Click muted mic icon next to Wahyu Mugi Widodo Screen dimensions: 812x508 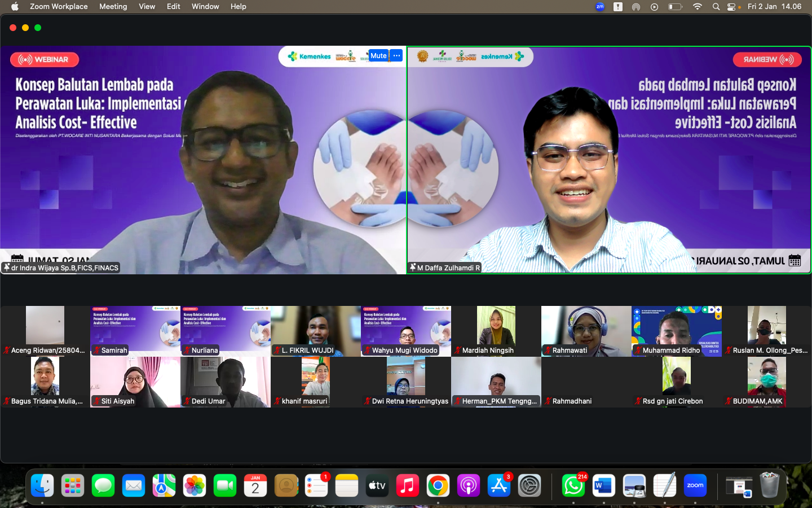pyautogui.click(x=367, y=350)
